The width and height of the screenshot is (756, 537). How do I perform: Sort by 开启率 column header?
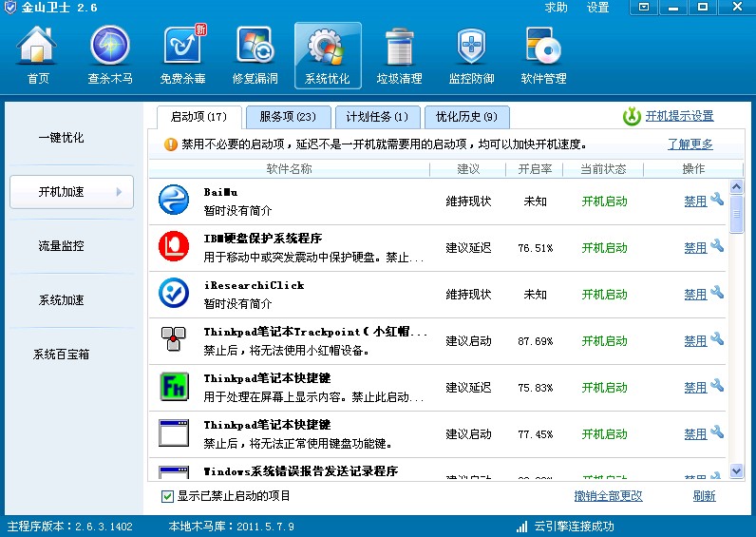point(535,169)
